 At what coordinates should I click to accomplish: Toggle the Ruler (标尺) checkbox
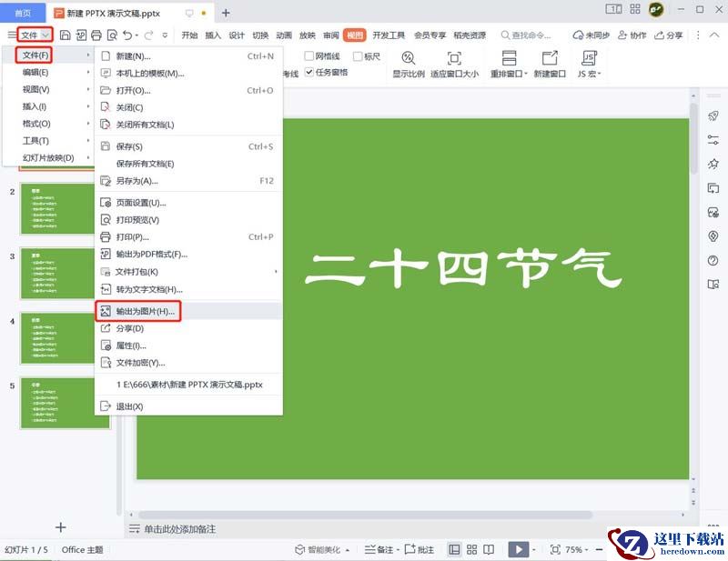tap(357, 56)
